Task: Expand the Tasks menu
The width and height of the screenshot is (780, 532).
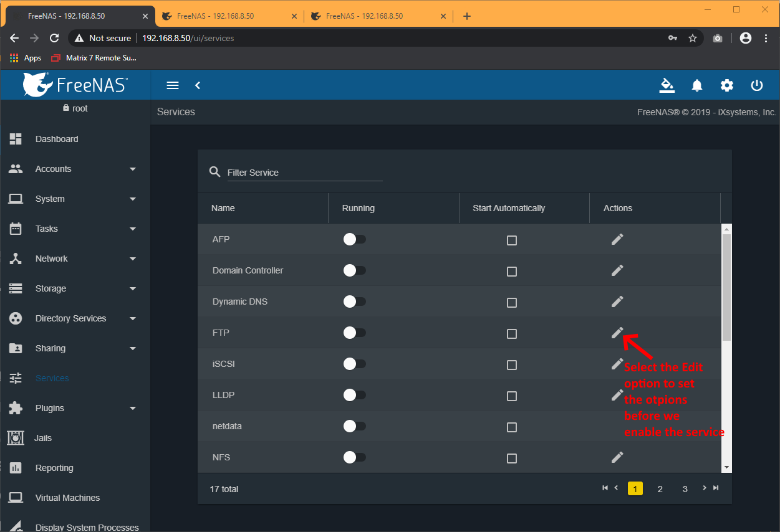Action: point(75,229)
